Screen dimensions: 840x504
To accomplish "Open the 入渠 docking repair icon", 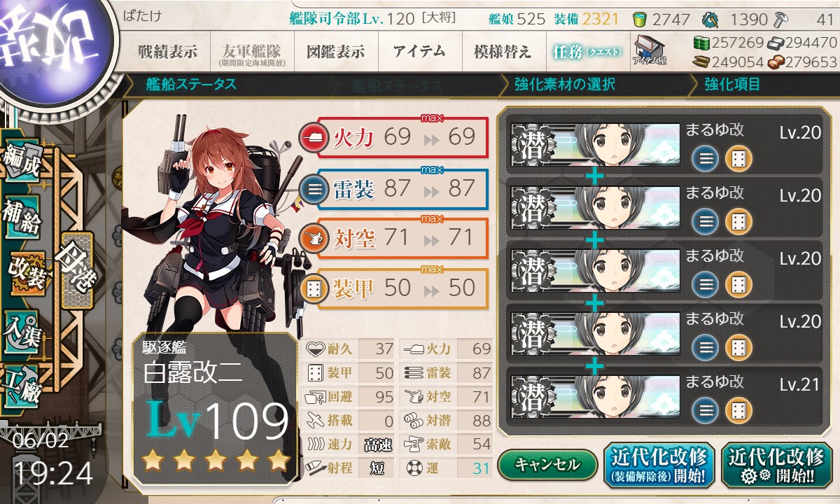I will tap(22, 329).
